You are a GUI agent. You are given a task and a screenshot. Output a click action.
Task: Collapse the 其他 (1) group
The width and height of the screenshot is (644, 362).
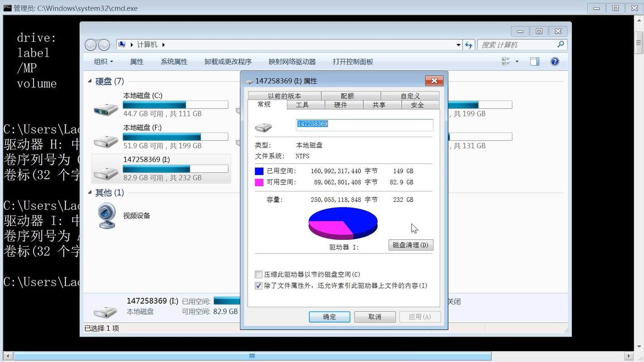tap(89, 193)
